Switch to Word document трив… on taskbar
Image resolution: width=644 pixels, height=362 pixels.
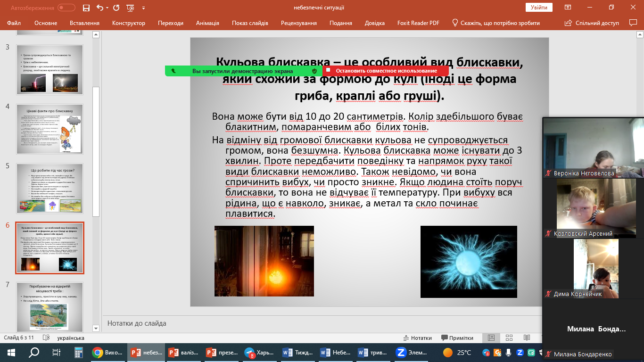pyautogui.click(x=373, y=352)
